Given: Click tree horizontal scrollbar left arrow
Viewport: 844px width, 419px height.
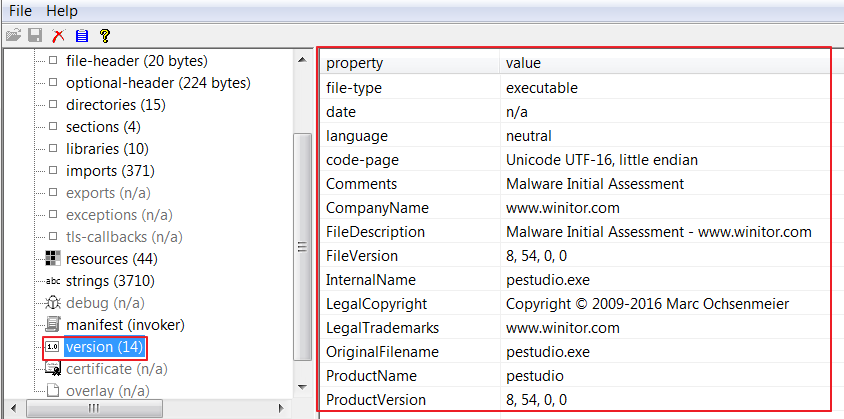Looking at the screenshot, I should [x=15, y=408].
